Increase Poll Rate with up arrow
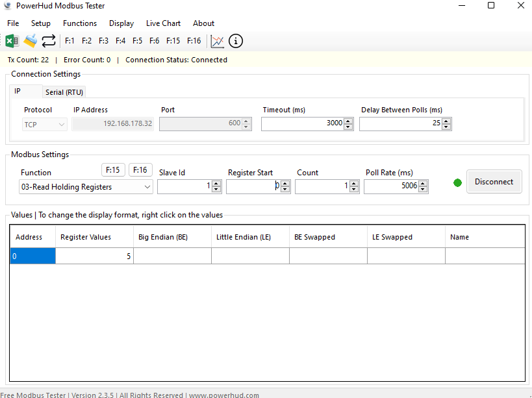Image resolution: width=532 pixels, height=398 pixels. pos(423,183)
